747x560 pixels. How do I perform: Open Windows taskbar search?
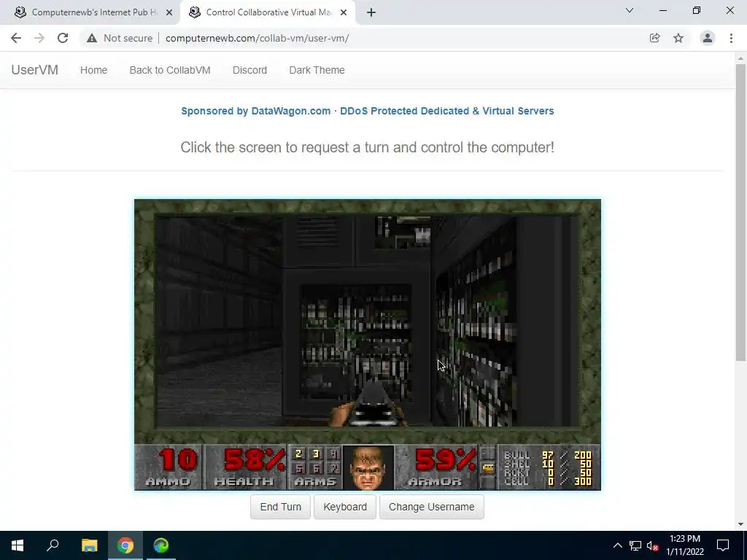pyautogui.click(x=53, y=545)
